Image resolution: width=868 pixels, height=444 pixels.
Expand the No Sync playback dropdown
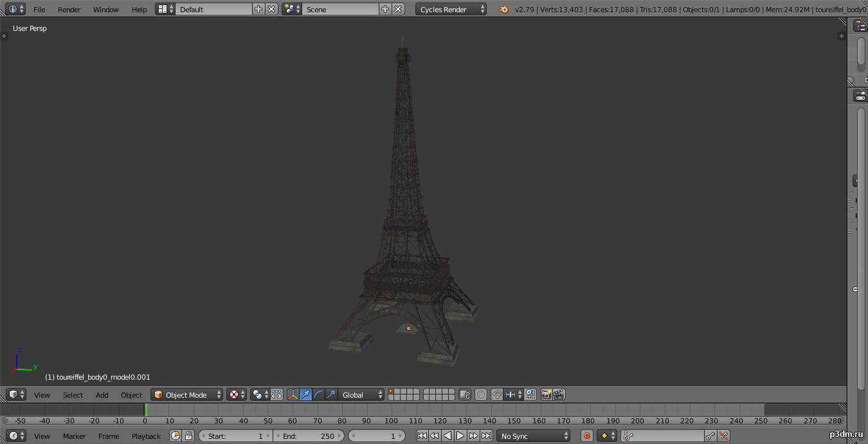[534, 436]
